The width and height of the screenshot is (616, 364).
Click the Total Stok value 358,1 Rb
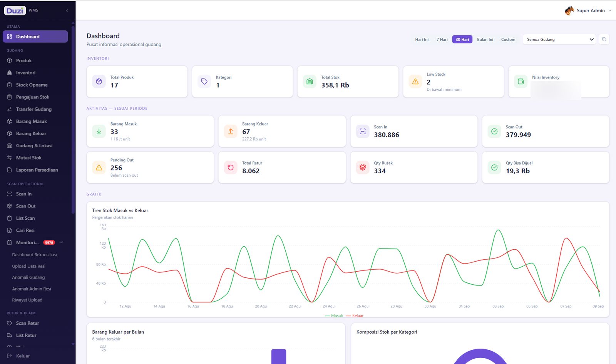(335, 85)
